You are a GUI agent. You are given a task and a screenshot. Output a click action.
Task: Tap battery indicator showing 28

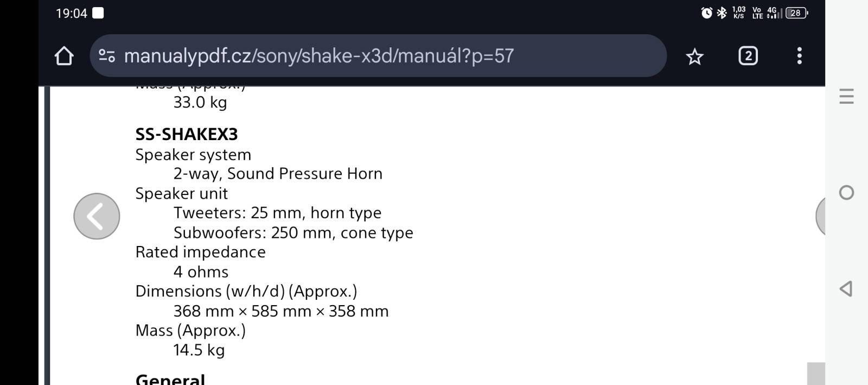click(796, 13)
